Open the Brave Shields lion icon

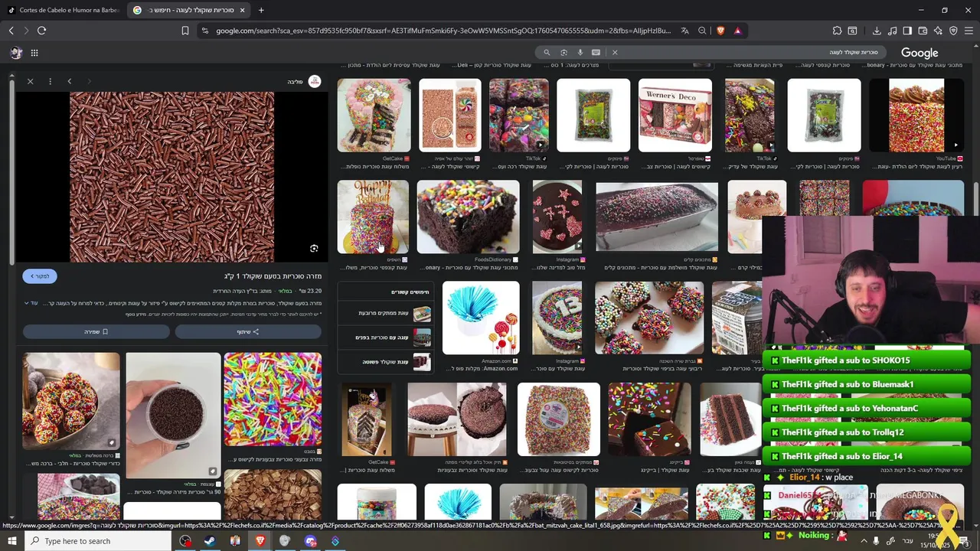click(720, 31)
